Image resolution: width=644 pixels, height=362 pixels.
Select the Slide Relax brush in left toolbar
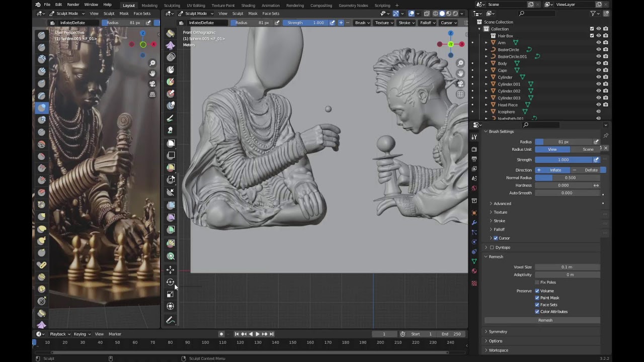tap(42, 301)
